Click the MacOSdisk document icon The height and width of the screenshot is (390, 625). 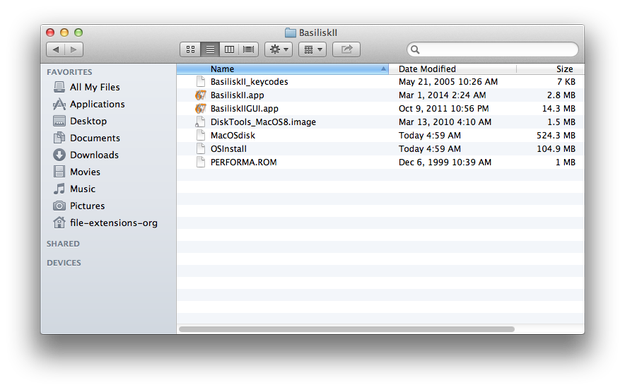[200, 136]
